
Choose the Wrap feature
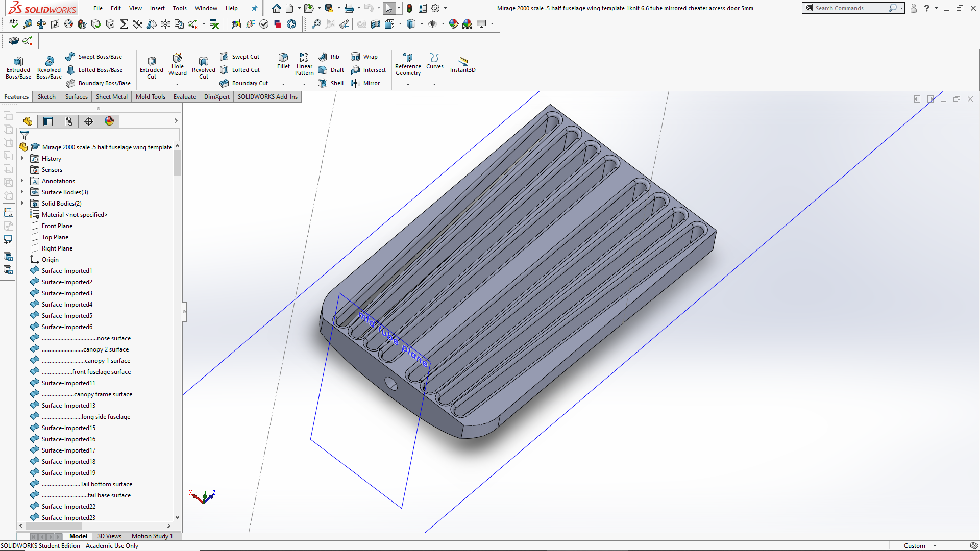364,57
